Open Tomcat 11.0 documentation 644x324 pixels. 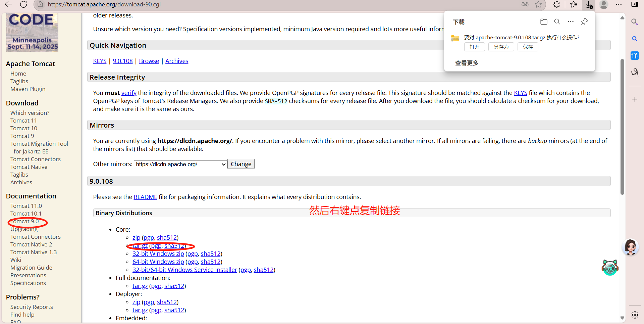pos(26,206)
